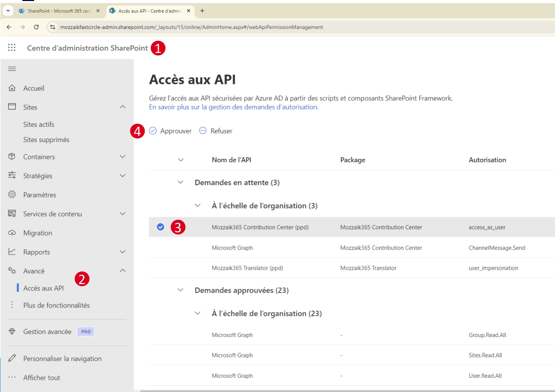This screenshot has width=555, height=392.
Task: Switch to SharePoint - Microsoft 365 tab
Action: pos(60,11)
